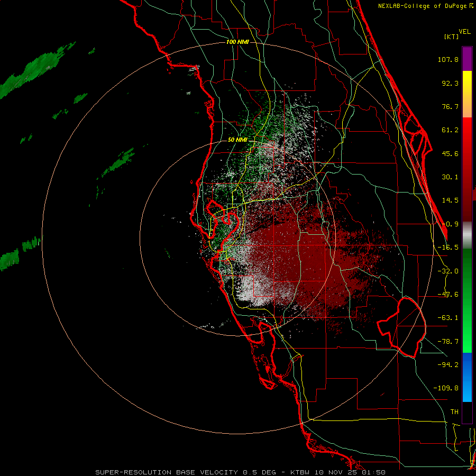Click the -0.9 legend value
Screen dimensions: 476x476
point(450,224)
